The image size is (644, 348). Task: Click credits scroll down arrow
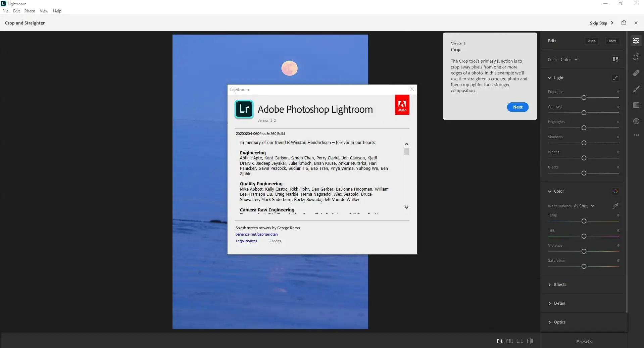(x=406, y=207)
